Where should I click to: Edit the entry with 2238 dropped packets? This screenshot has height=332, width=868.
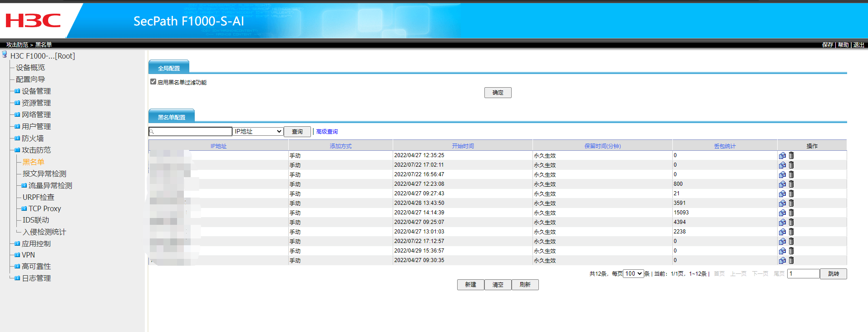point(782,232)
